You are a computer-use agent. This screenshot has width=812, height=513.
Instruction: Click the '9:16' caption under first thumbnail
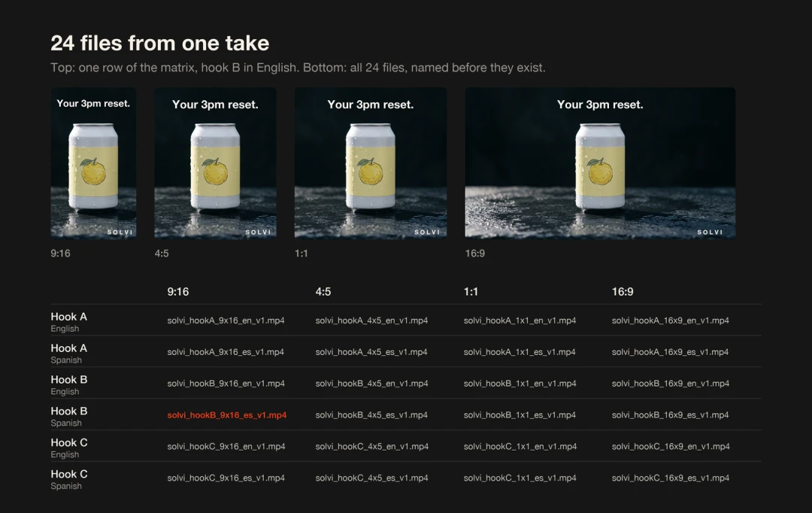click(x=60, y=253)
